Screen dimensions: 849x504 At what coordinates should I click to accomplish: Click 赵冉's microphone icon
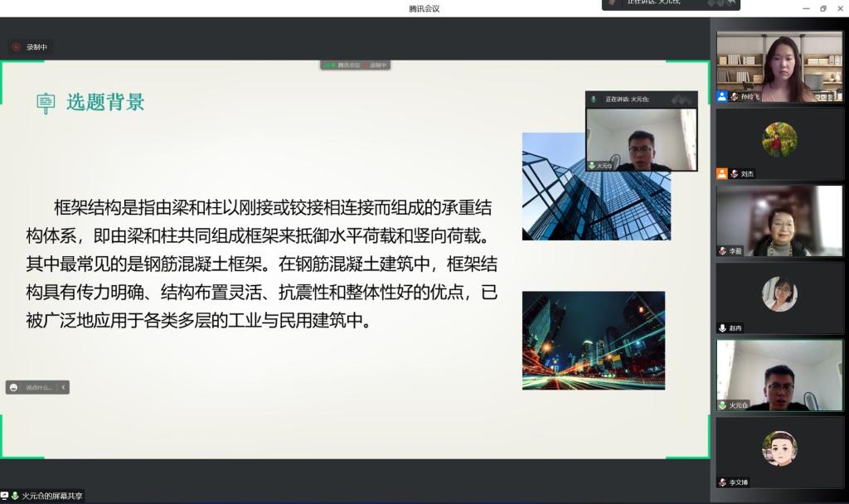coord(723,328)
